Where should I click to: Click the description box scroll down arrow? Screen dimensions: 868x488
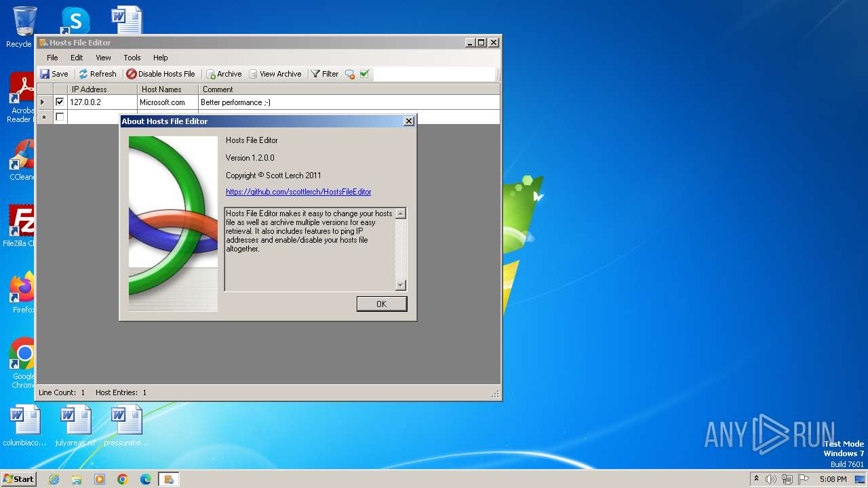(x=400, y=285)
